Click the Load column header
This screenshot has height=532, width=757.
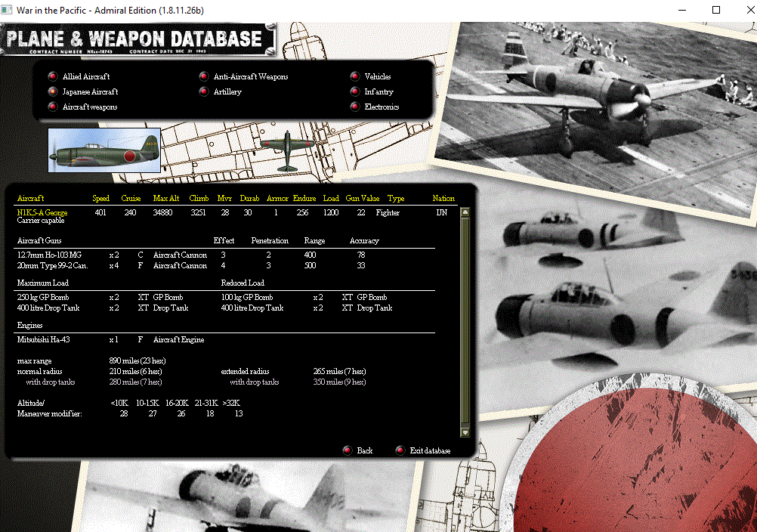point(331,198)
